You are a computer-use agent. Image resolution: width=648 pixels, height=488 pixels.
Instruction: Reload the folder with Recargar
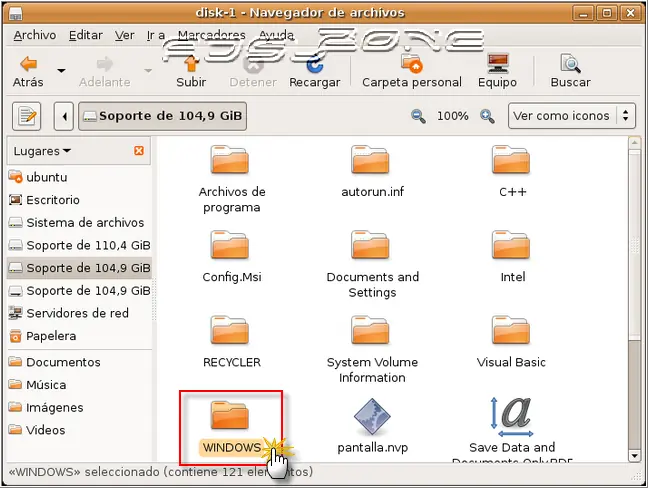click(x=314, y=71)
